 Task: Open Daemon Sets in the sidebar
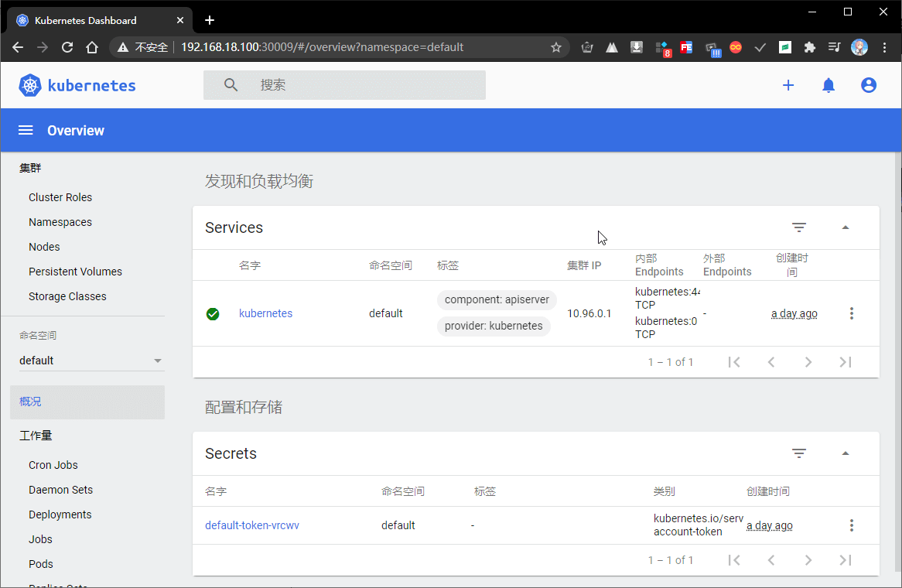60,490
